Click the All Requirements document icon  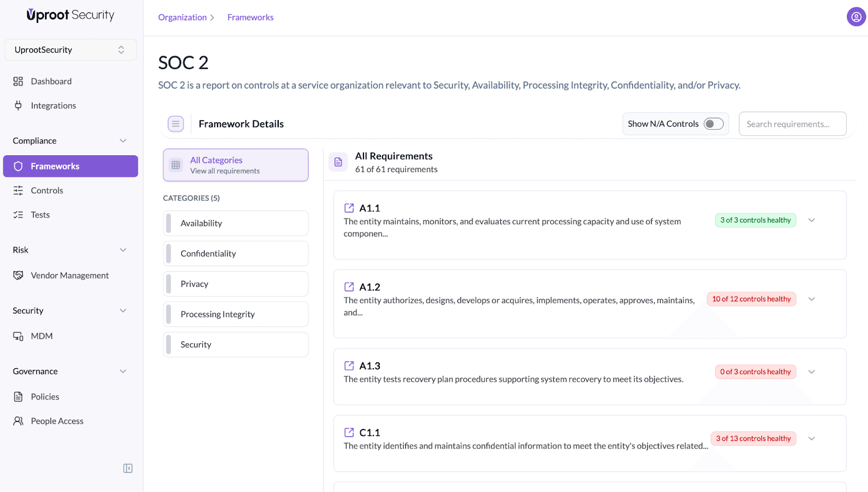[x=338, y=162]
